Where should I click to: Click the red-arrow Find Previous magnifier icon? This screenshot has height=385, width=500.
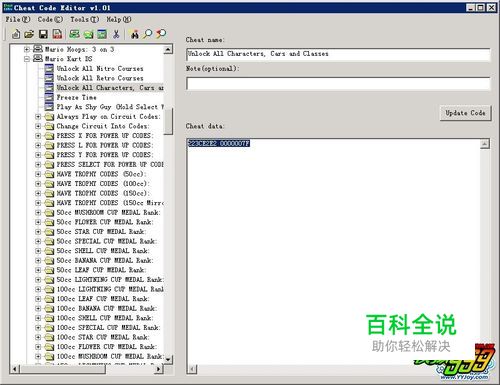[x=161, y=34]
